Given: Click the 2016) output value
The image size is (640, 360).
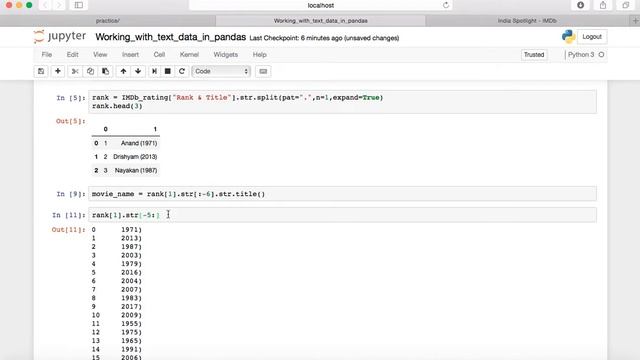Looking at the screenshot, I should [x=131, y=273].
